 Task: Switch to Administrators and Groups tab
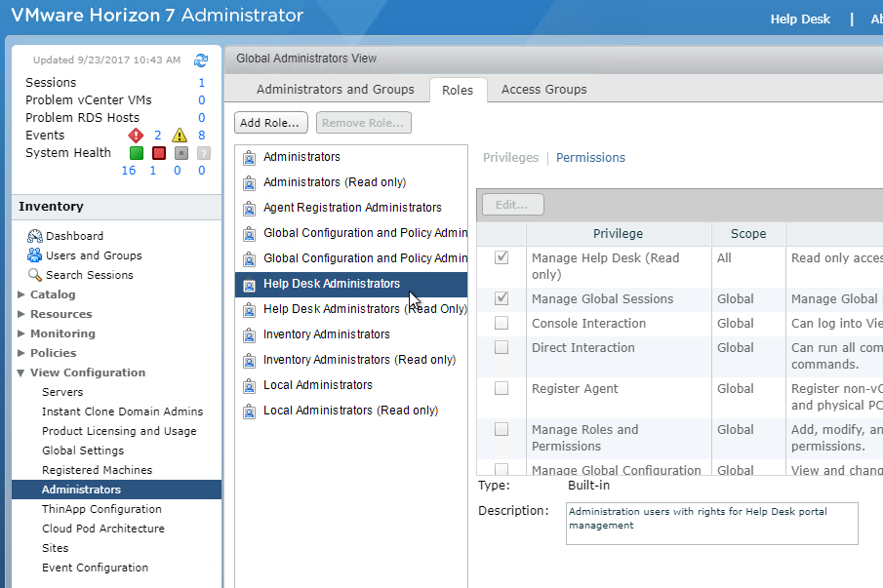point(335,90)
